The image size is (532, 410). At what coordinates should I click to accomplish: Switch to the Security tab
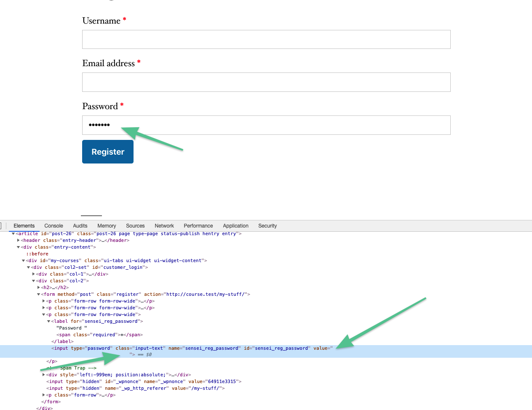(x=267, y=226)
